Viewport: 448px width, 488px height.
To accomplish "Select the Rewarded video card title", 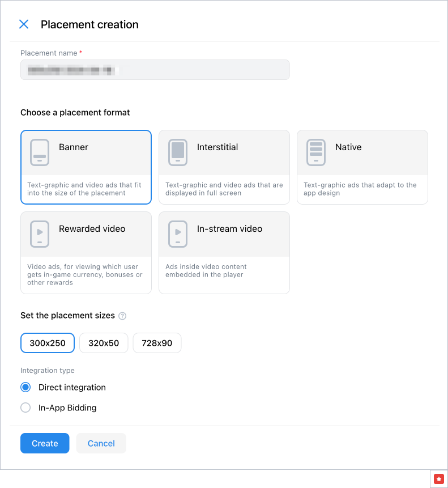I will click(x=92, y=229).
